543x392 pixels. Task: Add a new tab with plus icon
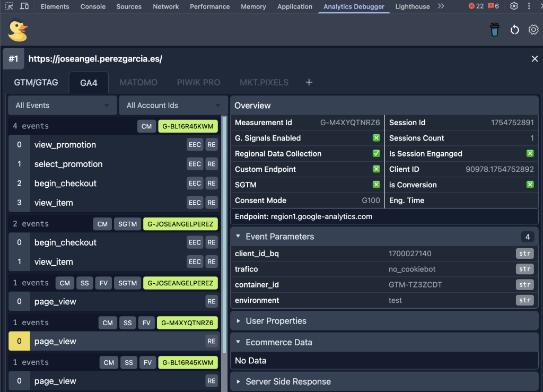(x=309, y=82)
